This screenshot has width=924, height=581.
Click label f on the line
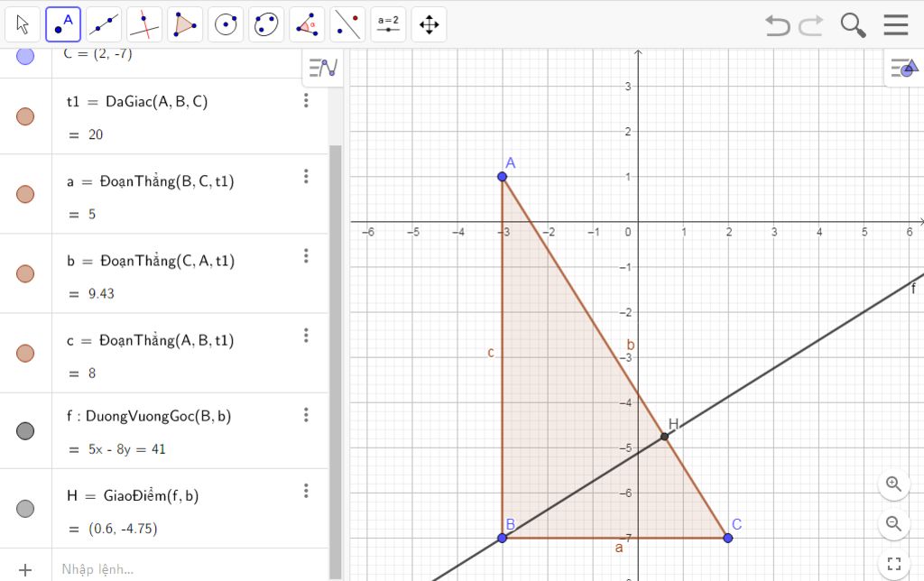(x=913, y=289)
